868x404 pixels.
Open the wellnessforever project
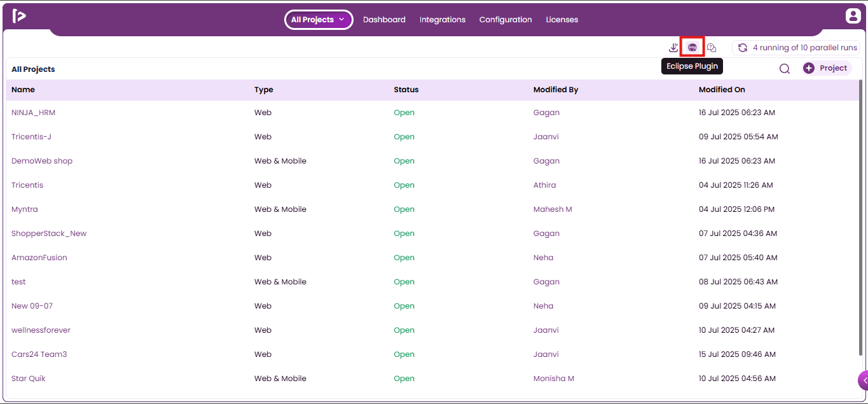[x=41, y=330]
